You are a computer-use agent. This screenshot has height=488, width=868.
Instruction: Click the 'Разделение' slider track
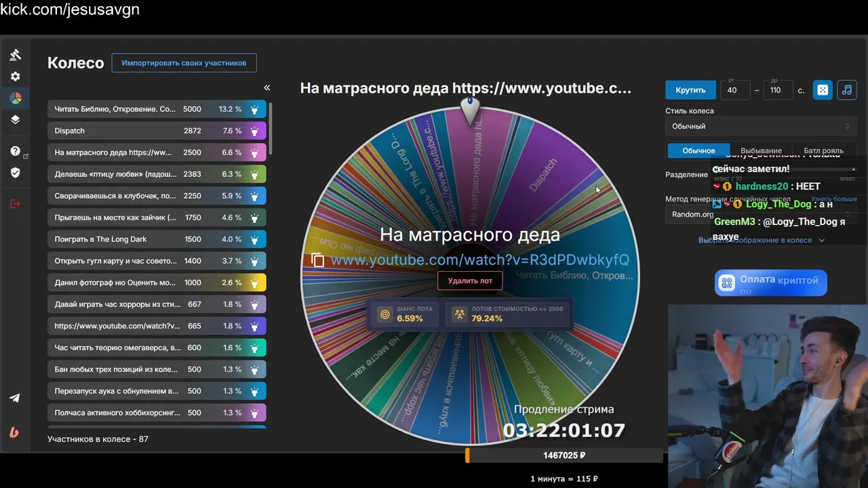(x=787, y=169)
